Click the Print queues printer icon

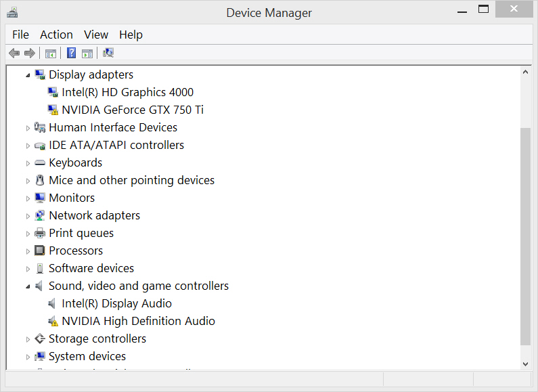click(40, 233)
